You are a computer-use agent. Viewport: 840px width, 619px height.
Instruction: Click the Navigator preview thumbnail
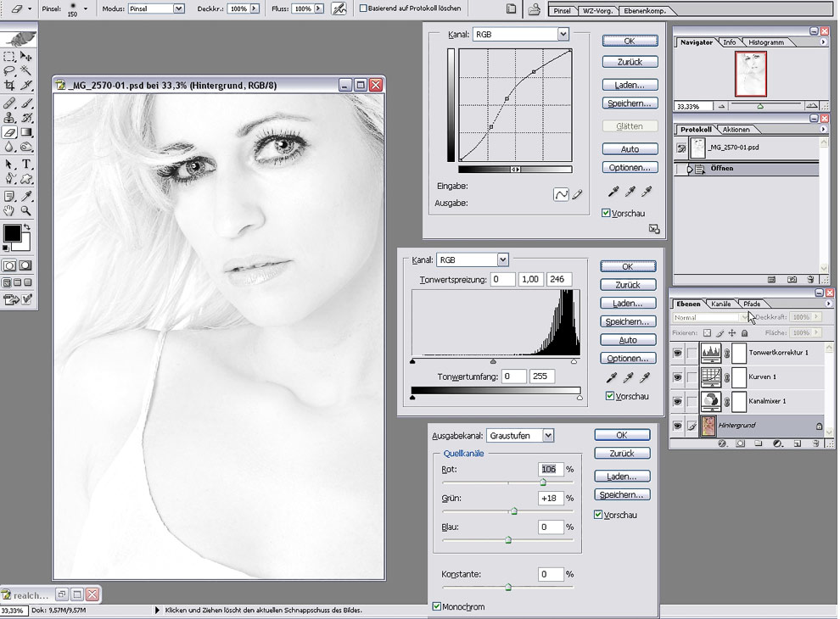point(751,74)
